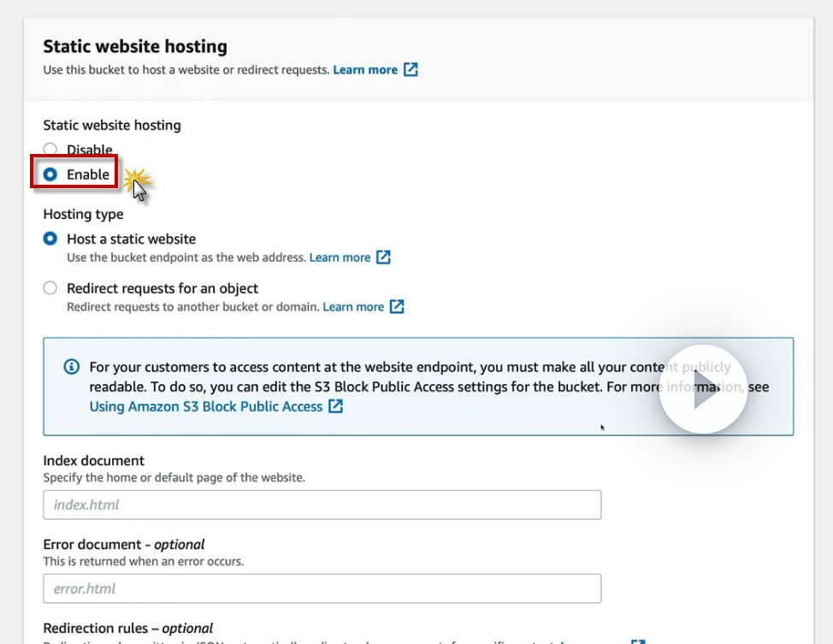Click the Redirection rules optional label
The image size is (833, 644).
click(x=128, y=629)
